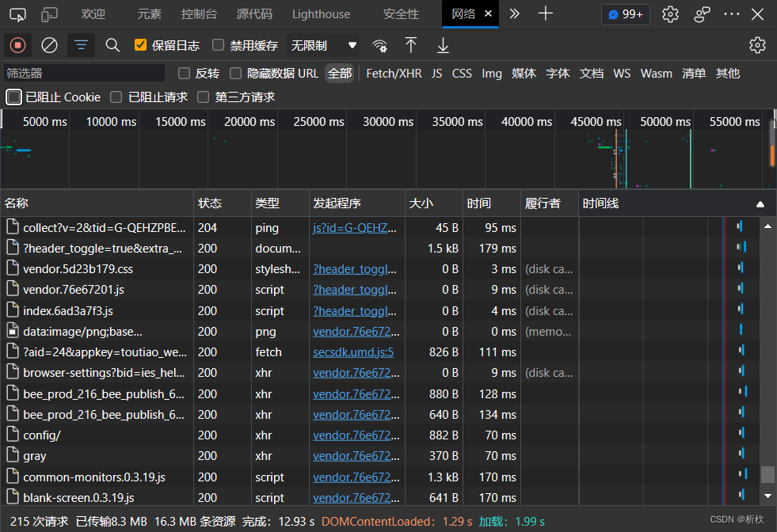Viewport: 777px width, 532px height.
Task: Switch to 控制台 tab
Action: 199,14
